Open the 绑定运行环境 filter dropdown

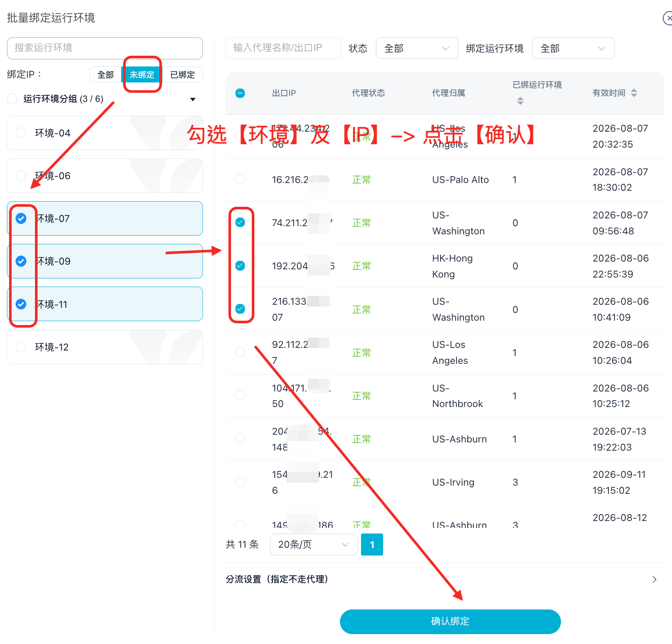click(x=573, y=48)
